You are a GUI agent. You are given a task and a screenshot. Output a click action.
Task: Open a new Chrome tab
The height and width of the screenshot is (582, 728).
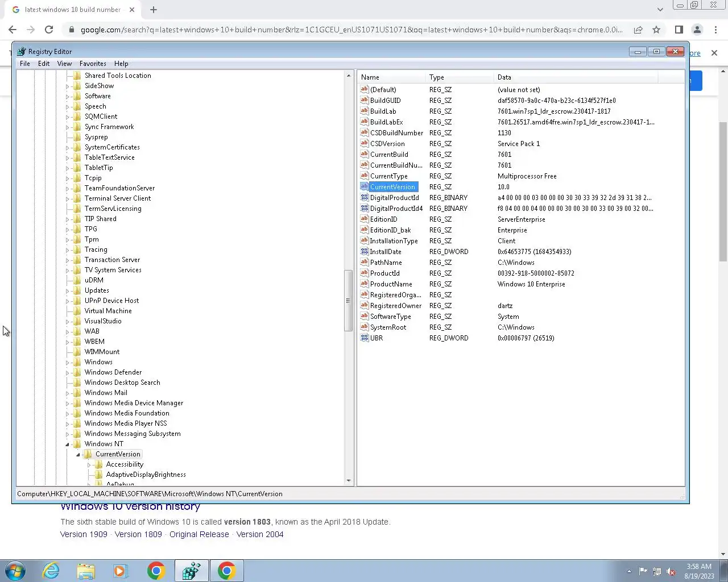click(x=154, y=10)
